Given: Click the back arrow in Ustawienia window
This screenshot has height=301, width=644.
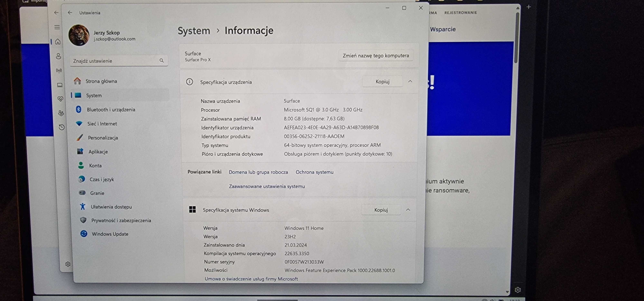Looking at the screenshot, I should pos(70,13).
